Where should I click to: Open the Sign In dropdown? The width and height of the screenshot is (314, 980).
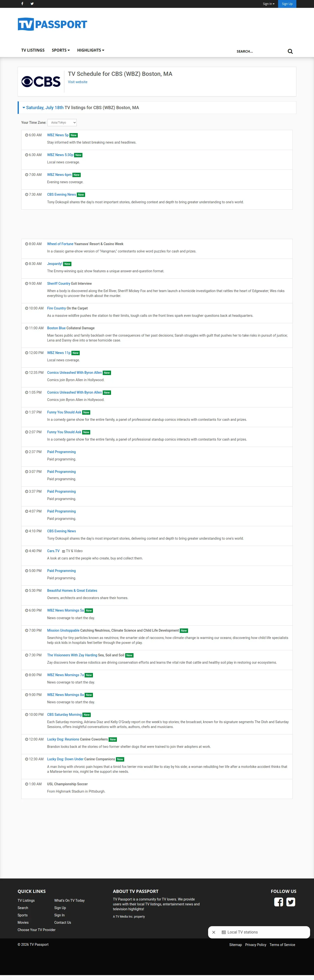pos(268,4)
